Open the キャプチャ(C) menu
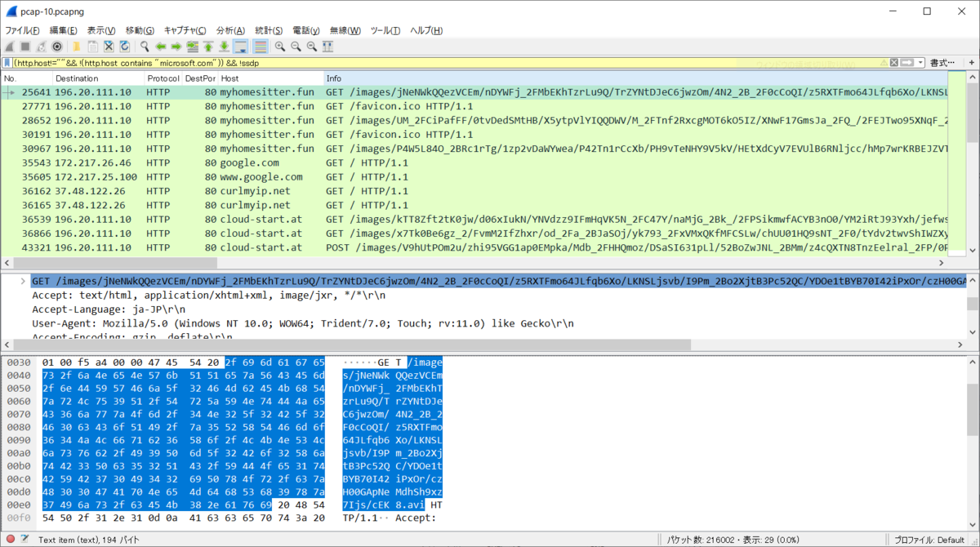This screenshot has width=980, height=547. pyautogui.click(x=185, y=30)
